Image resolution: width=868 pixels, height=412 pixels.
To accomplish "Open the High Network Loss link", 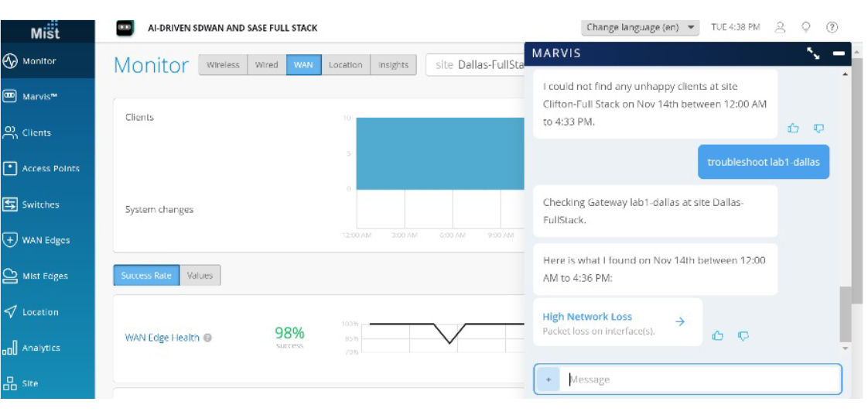I will pos(587,317).
